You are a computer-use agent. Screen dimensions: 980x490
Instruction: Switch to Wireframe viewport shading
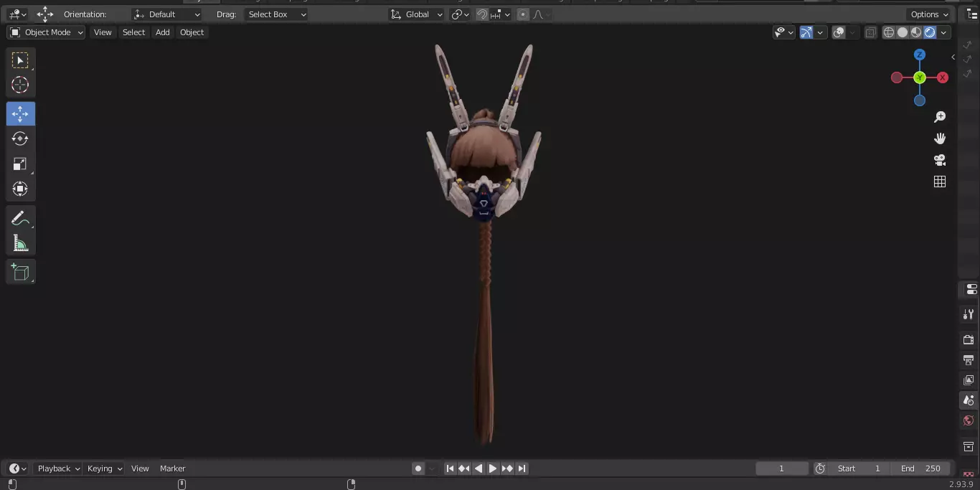pyautogui.click(x=889, y=32)
